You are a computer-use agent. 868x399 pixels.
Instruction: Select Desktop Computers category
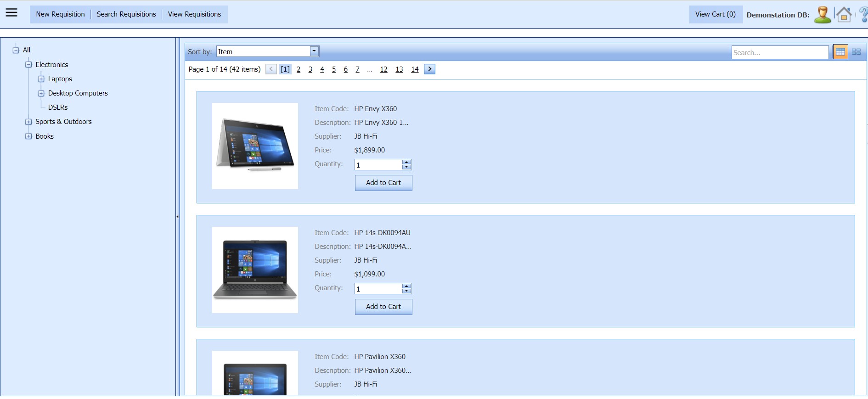[78, 93]
